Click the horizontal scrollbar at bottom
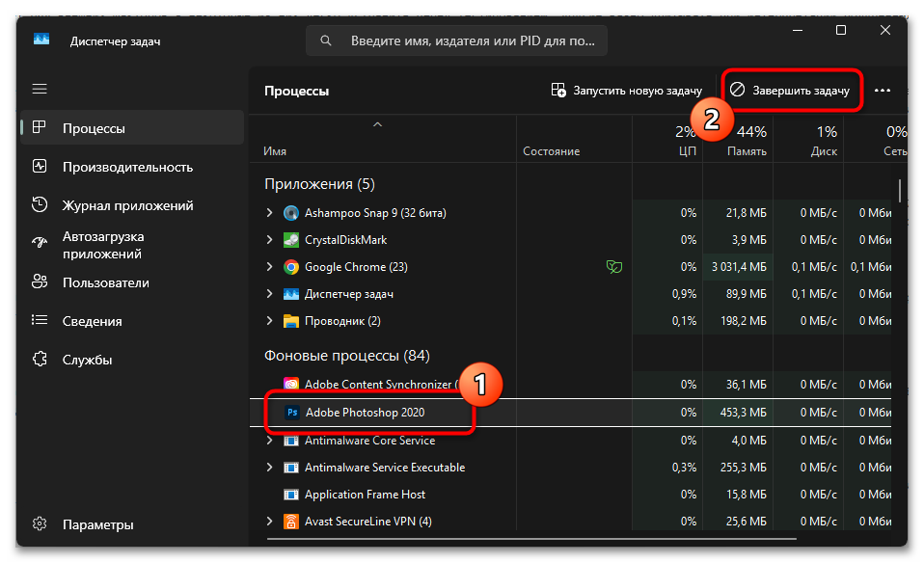The height and width of the screenshot is (563, 924). (x=531, y=538)
